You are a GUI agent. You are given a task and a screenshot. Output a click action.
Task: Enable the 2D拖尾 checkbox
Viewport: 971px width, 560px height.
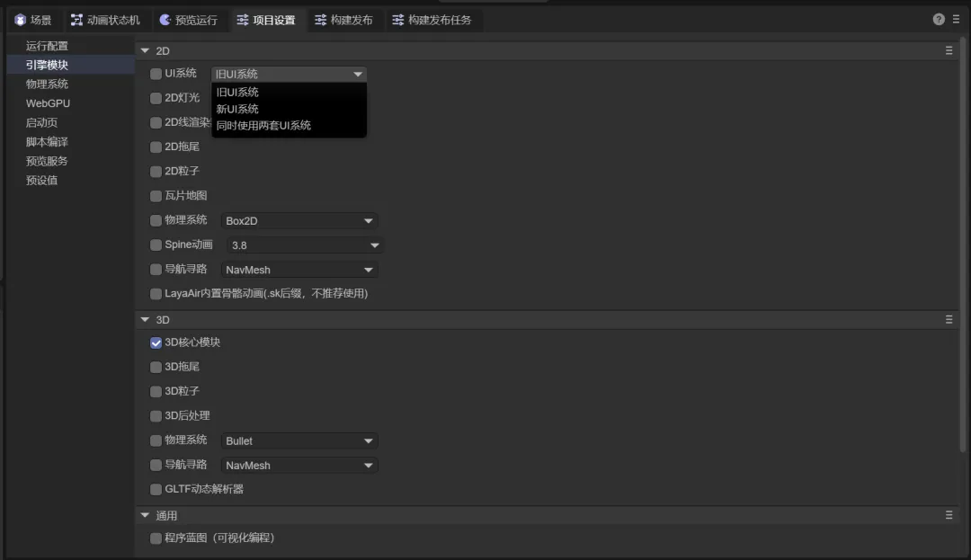tap(156, 147)
